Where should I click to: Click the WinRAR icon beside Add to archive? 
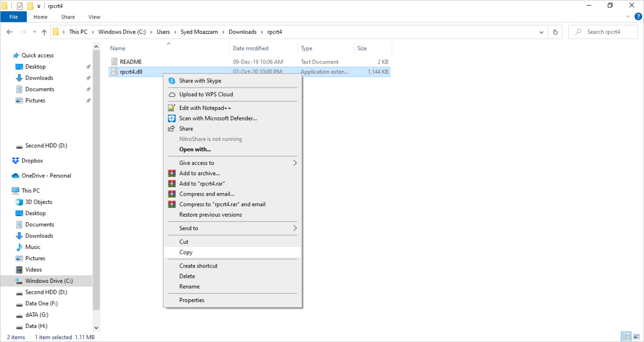click(x=171, y=173)
